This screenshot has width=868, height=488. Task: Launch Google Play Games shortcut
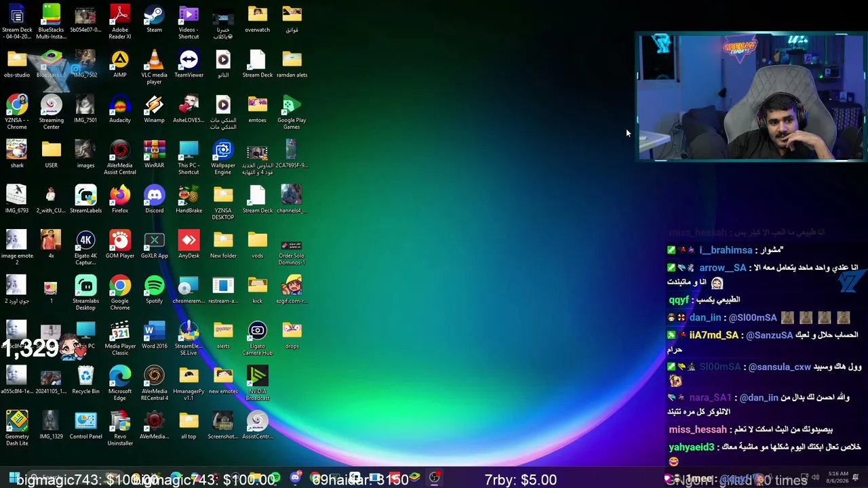click(x=292, y=112)
